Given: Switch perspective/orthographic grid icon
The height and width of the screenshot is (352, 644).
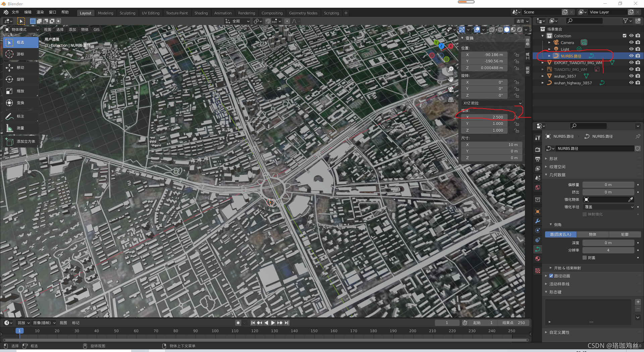Looking at the screenshot, I should pyautogui.click(x=451, y=99).
